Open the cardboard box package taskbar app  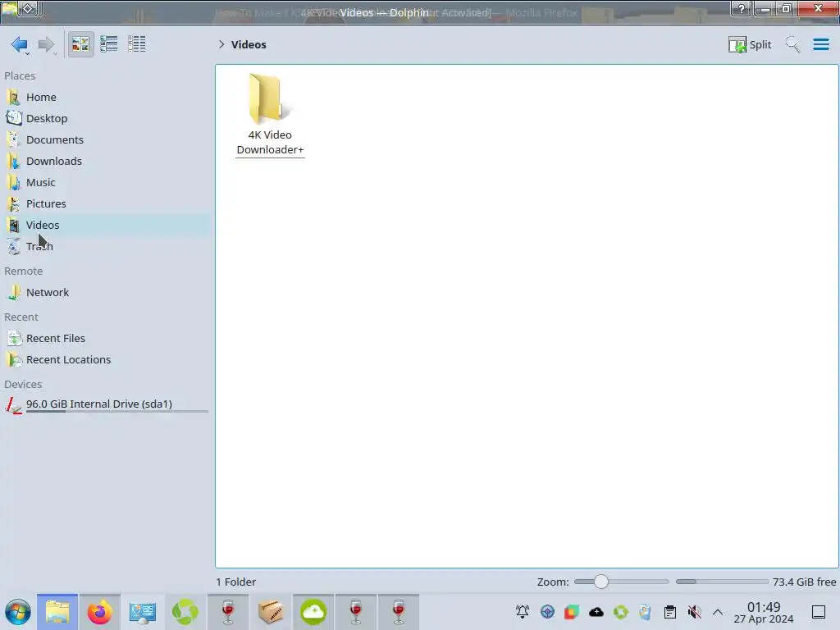pyautogui.click(x=271, y=612)
